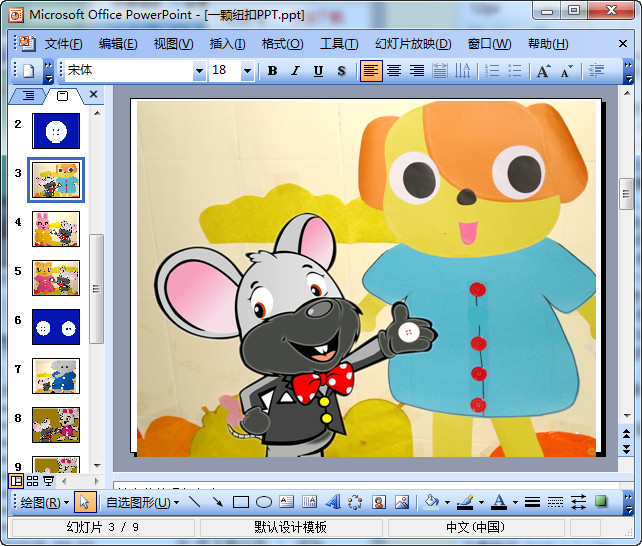Expand formatting toolbar options at right end
642x546 pixels.
[x=628, y=71]
